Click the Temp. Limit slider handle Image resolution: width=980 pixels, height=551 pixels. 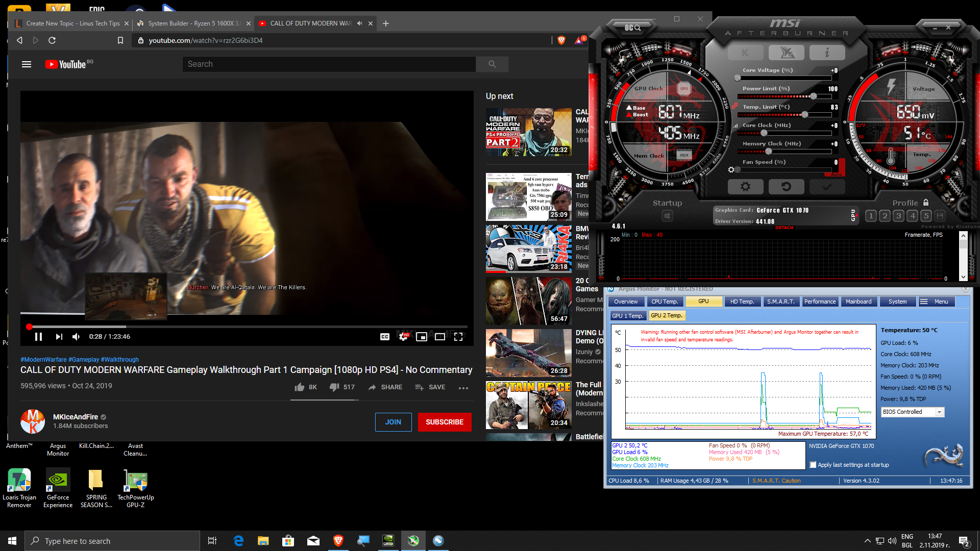point(805,115)
